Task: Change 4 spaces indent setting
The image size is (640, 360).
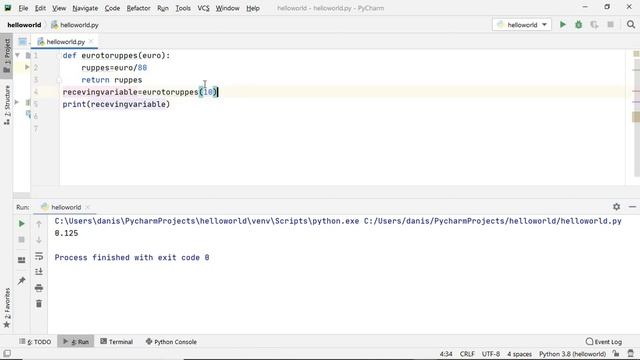Action: pos(519,354)
